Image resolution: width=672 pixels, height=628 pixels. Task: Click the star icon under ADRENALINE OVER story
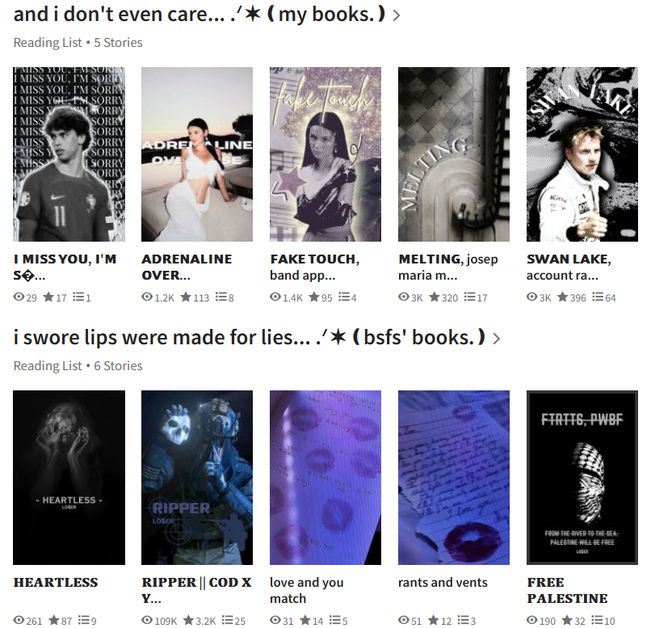186,297
